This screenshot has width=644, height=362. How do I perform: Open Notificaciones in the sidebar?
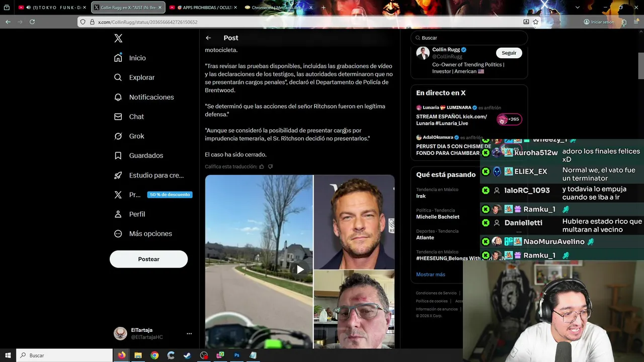[144, 97]
